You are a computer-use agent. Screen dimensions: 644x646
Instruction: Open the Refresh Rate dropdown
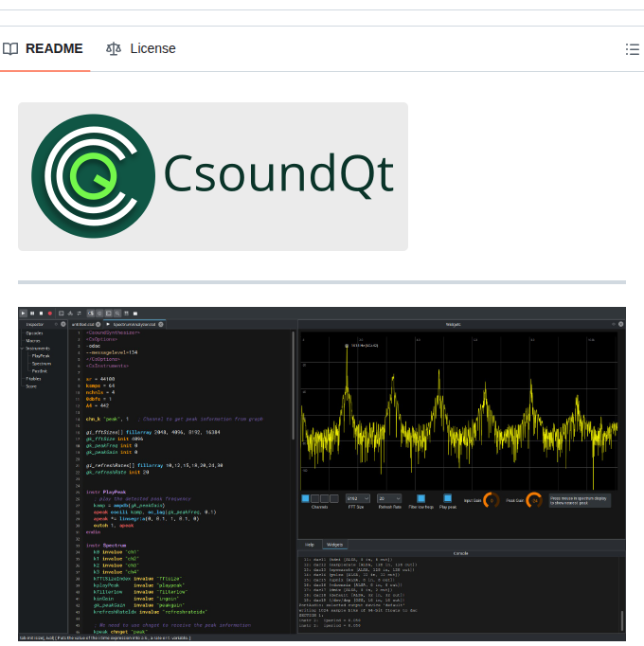(x=389, y=499)
